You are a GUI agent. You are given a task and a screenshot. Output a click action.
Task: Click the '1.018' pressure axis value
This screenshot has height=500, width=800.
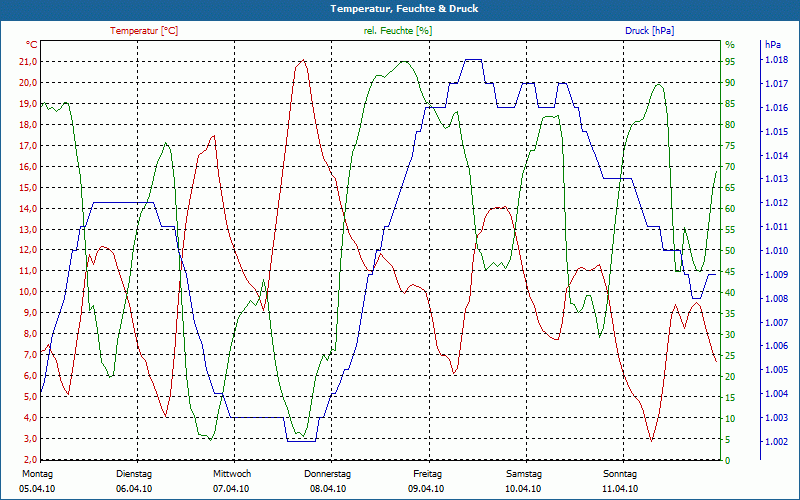[776, 60]
